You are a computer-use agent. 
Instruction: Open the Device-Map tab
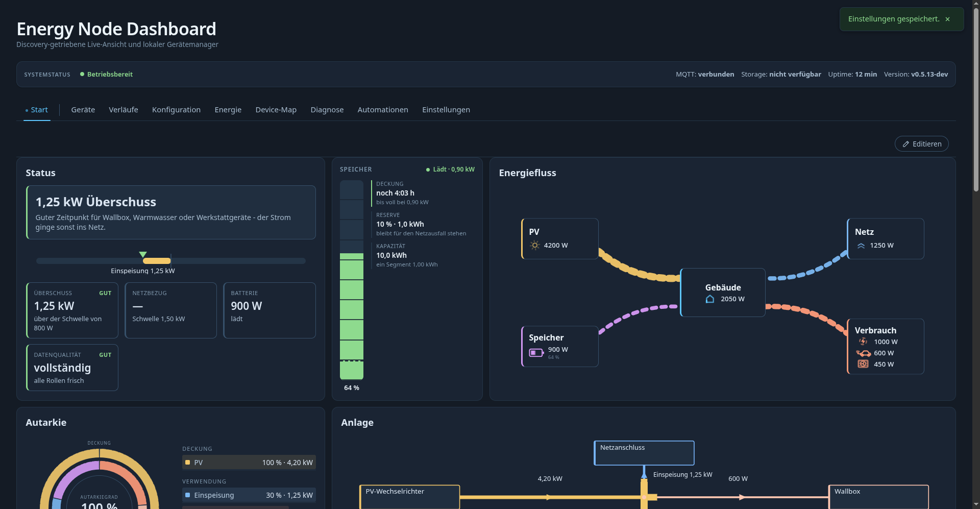point(276,110)
